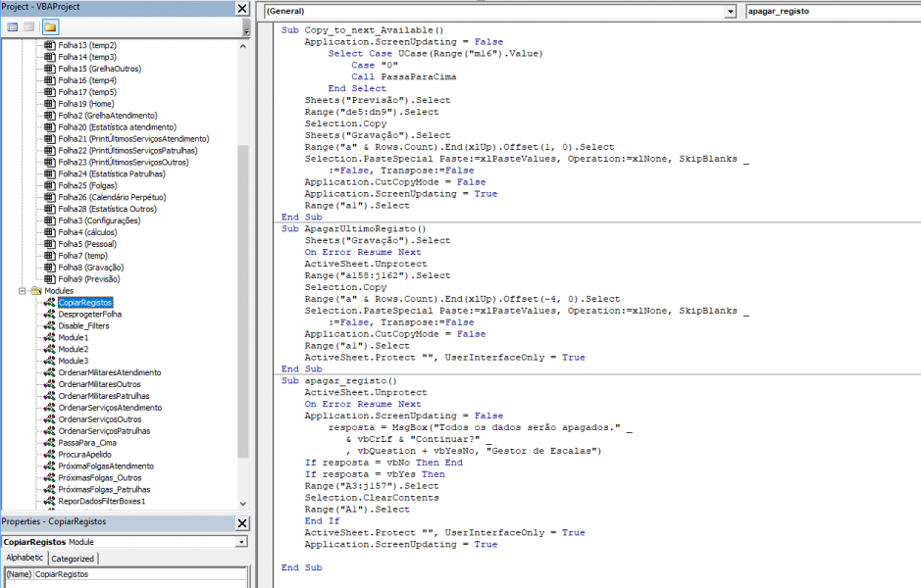The image size is (921, 588).
Task: Click the Folha8 (Gravação) sheet icon
Action: point(49,268)
